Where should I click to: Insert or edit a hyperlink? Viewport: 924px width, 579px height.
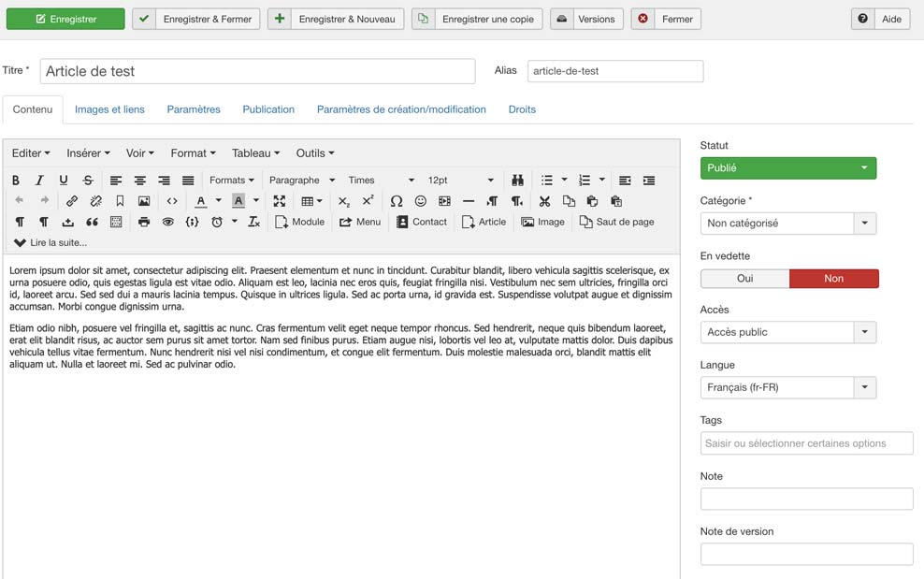click(x=72, y=201)
